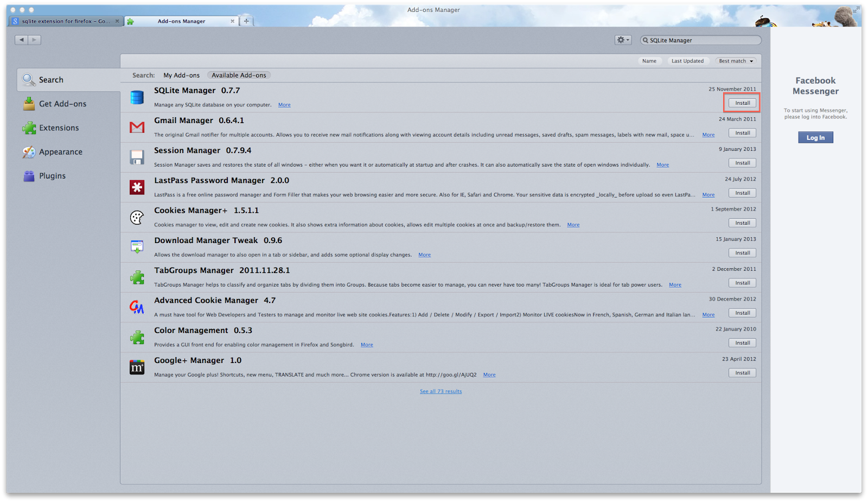This screenshot has height=502, width=868.
Task: Click the Download Manager Tweak icon
Action: coord(137,247)
